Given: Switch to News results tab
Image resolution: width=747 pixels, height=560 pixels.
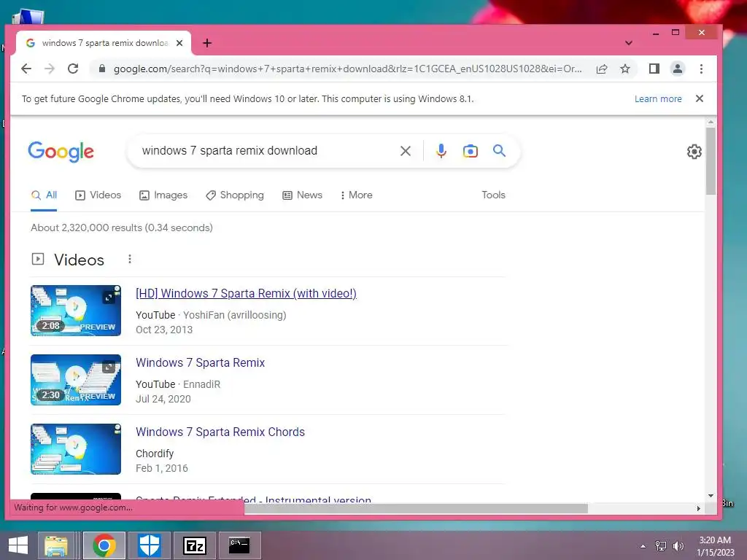Looking at the screenshot, I should tap(303, 195).
